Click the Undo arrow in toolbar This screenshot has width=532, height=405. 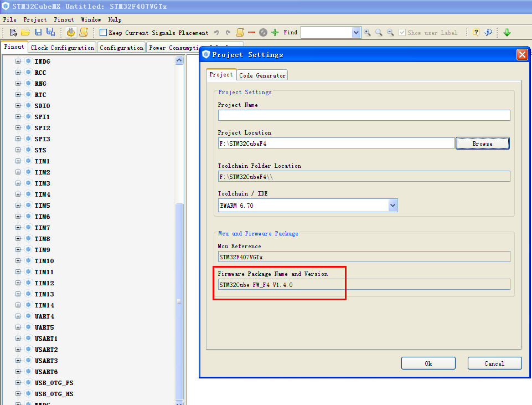click(x=216, y=33)
